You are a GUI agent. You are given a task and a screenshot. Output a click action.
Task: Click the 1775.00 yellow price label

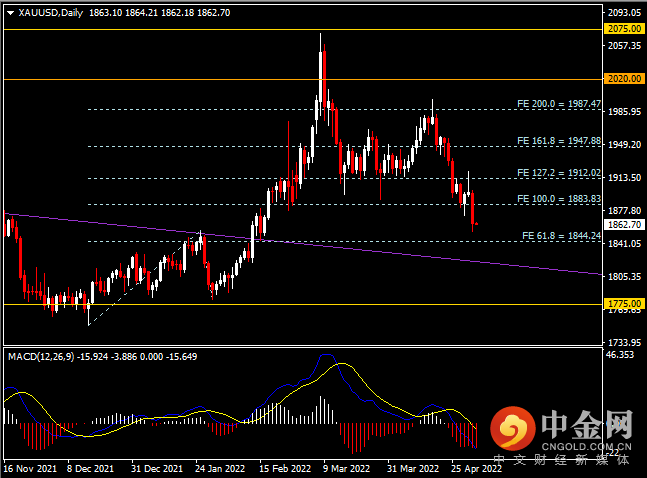tap(624, 304)
